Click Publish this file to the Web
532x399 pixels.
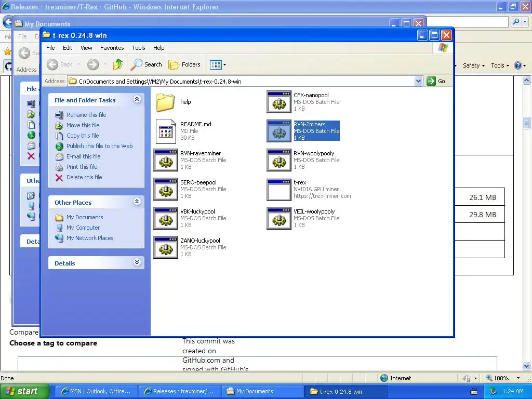(x=99, y=146)
